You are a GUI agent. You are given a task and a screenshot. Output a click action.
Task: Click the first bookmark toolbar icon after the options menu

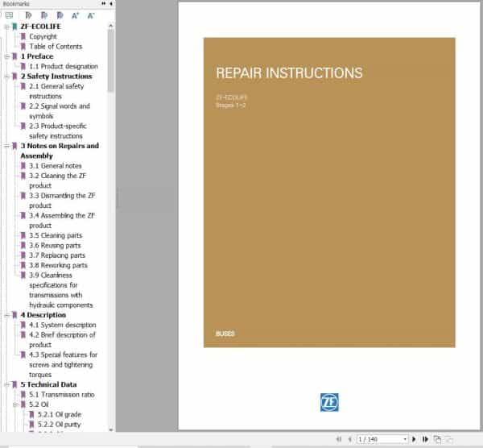(x=28, y=15)
